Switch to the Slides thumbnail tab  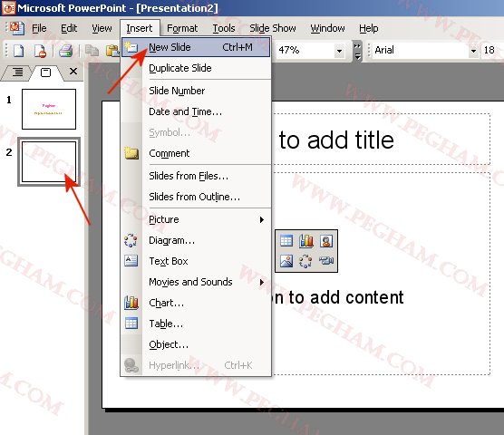(x=45, y=72)
